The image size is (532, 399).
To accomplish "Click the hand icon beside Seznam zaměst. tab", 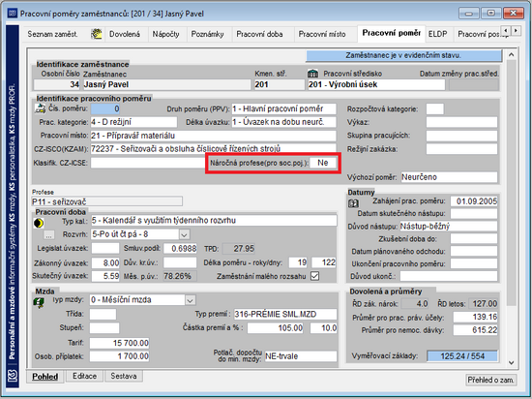I will pyautogui.click(x=97, y=34).
